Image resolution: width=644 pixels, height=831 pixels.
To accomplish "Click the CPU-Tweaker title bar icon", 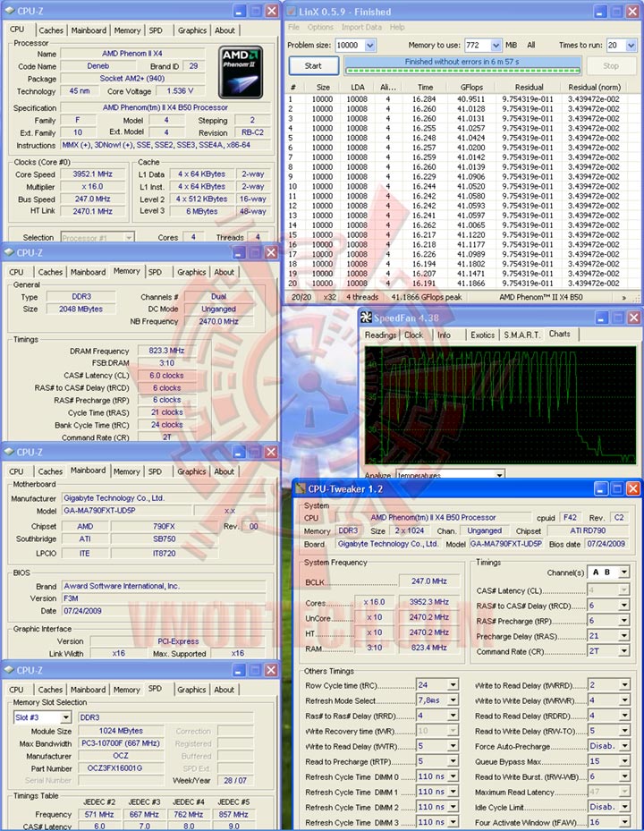I will [301, 488].
